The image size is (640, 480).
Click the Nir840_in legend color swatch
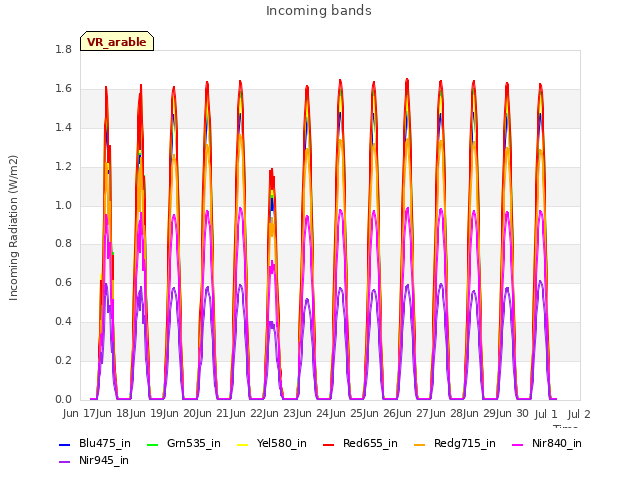[x=518, y=444]
